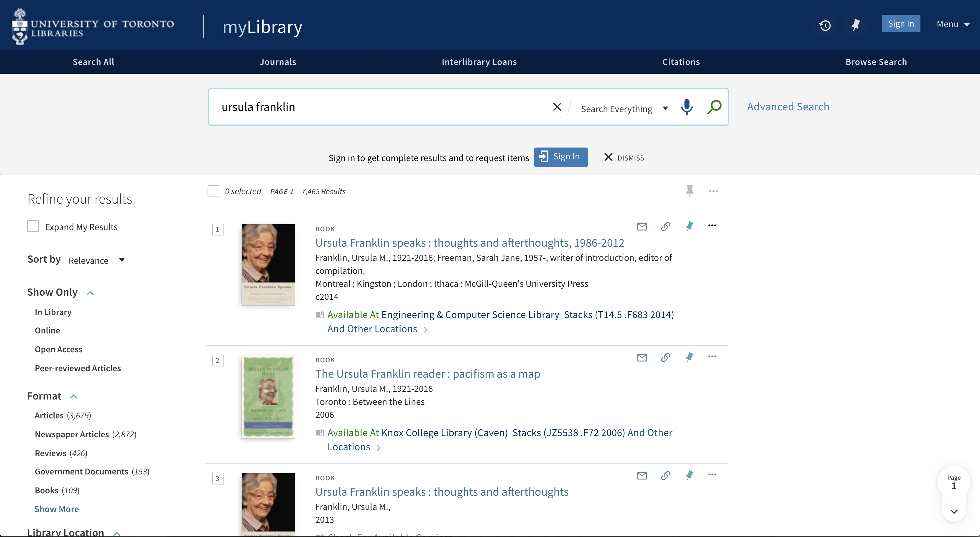This screenshot has height=537, width=980.
Task: Click header Sign In button
Action: coord(901,24)
